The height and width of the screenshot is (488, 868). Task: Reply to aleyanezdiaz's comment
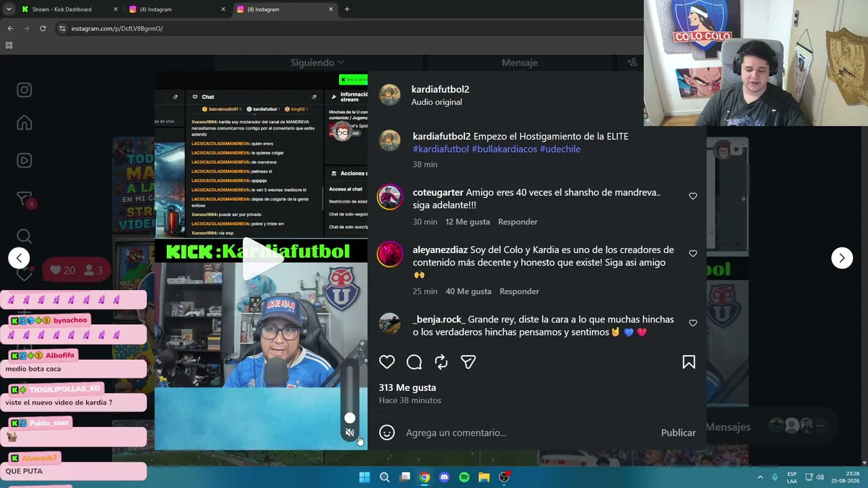pos(519,291)
